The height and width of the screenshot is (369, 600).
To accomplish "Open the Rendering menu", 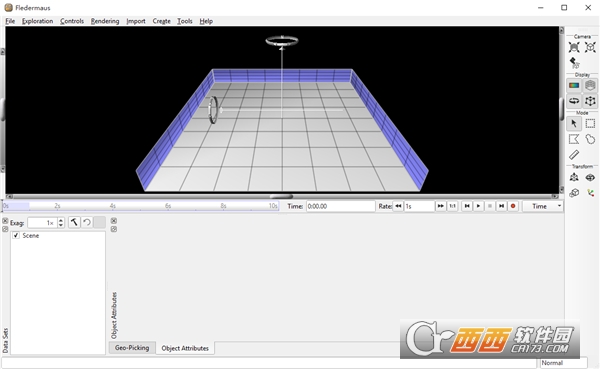I will pos(105,21).
